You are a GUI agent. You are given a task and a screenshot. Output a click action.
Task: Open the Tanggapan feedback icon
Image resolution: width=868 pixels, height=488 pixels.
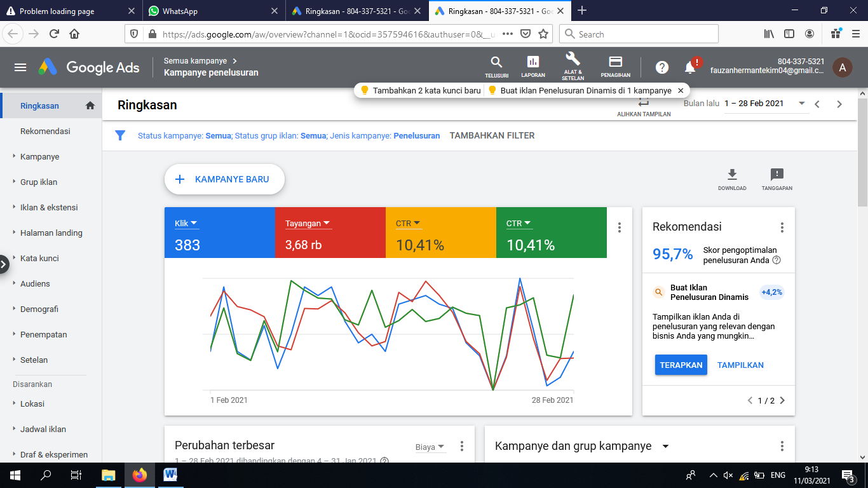click(x=776, y=180)
